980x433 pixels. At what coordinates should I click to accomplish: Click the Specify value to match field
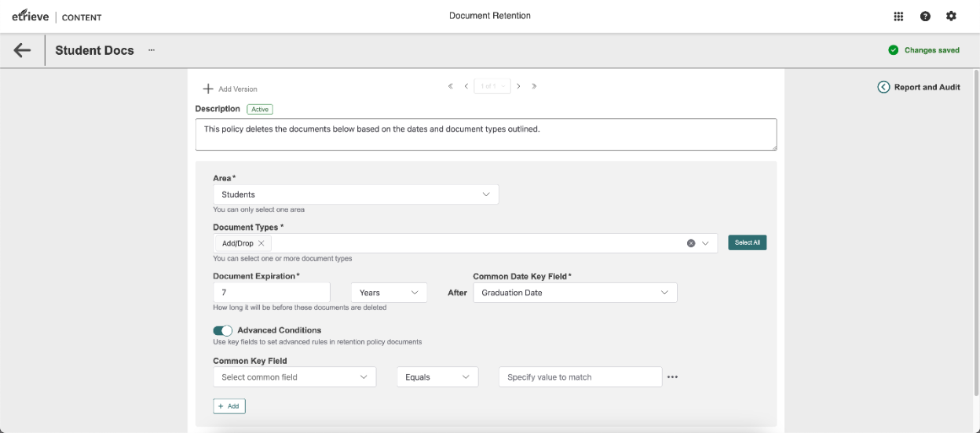pyautogui.click(x=580, y=377)
